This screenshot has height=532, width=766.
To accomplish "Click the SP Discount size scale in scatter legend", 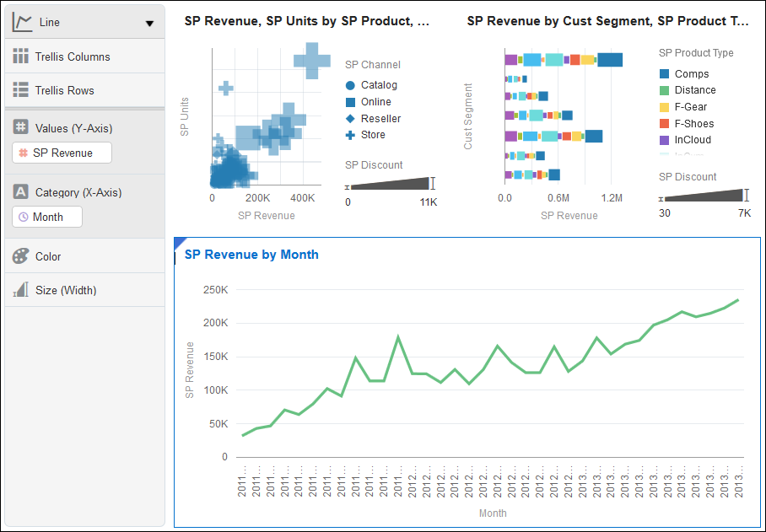I will click(390, 184).
